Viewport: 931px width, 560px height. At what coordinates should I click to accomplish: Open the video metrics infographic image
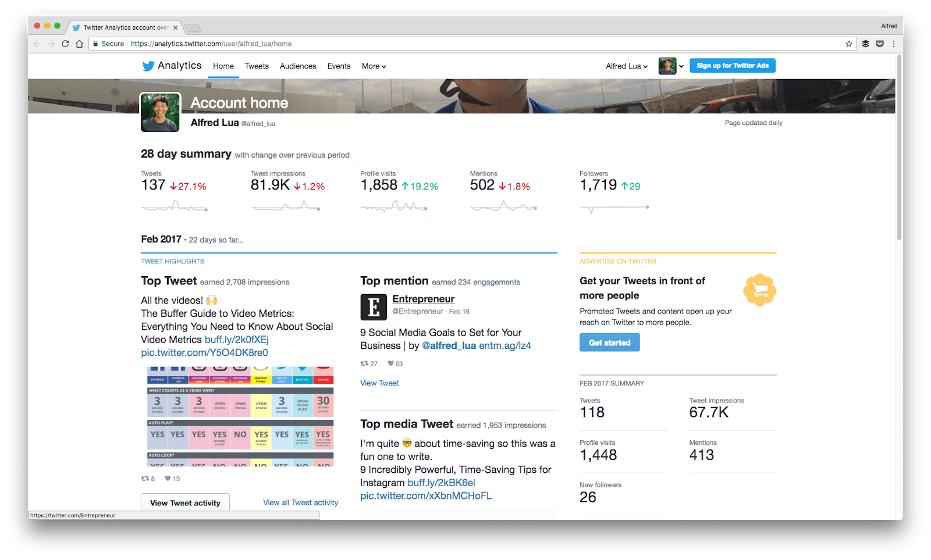point(240,416)
